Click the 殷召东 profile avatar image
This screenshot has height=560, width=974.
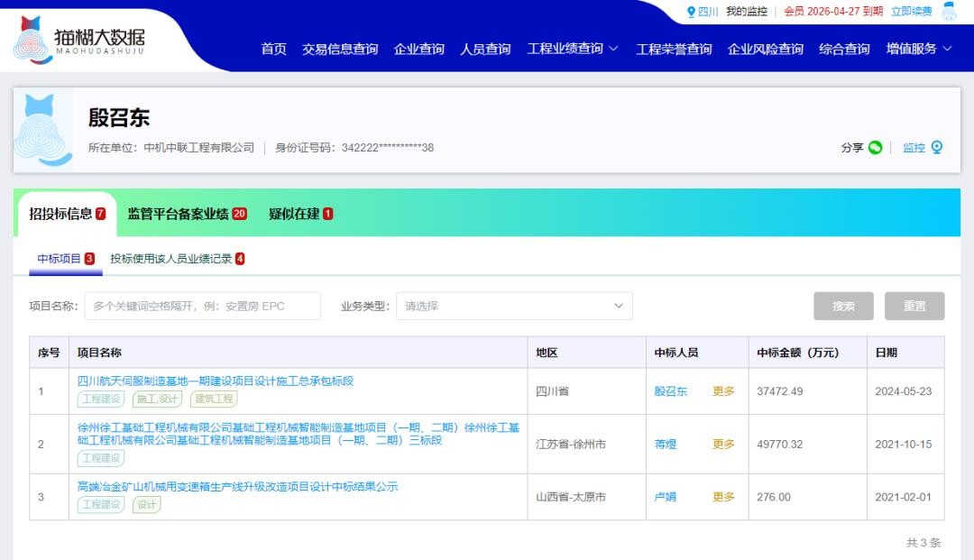[43, 129]
